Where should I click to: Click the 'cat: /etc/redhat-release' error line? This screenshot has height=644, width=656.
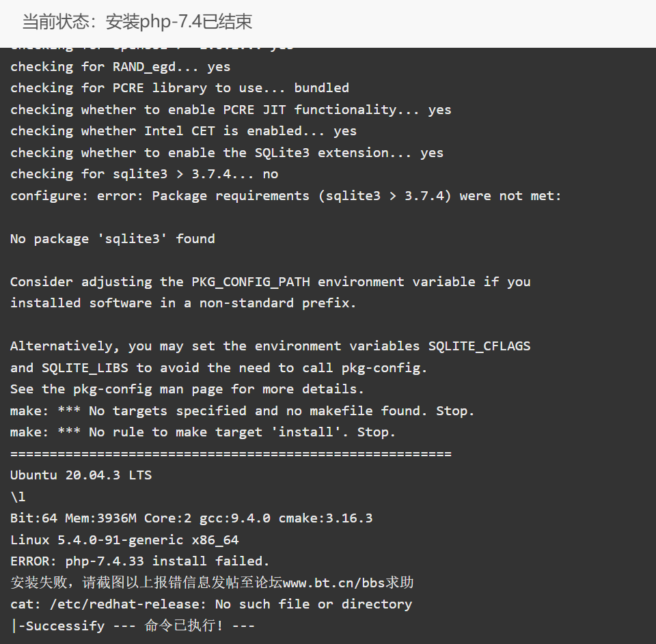pos(211,604)
